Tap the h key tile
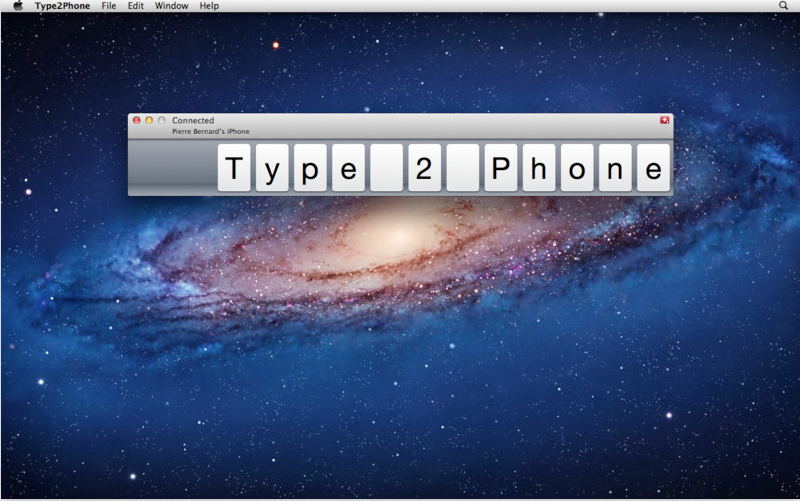Viewport: 800px width, 501px height. [539, 168]
